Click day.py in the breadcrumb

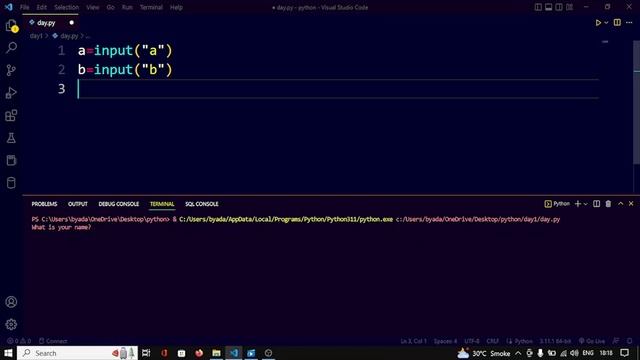[69, 36]
